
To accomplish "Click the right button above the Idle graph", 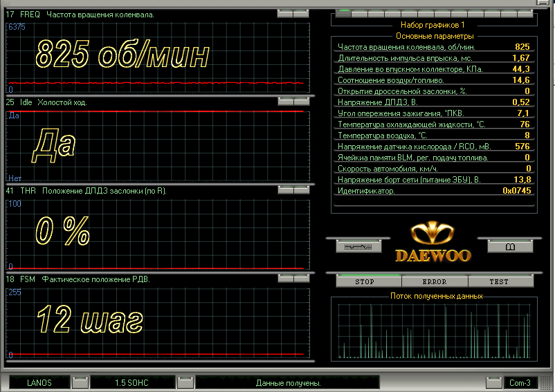I will click(301, 102).
